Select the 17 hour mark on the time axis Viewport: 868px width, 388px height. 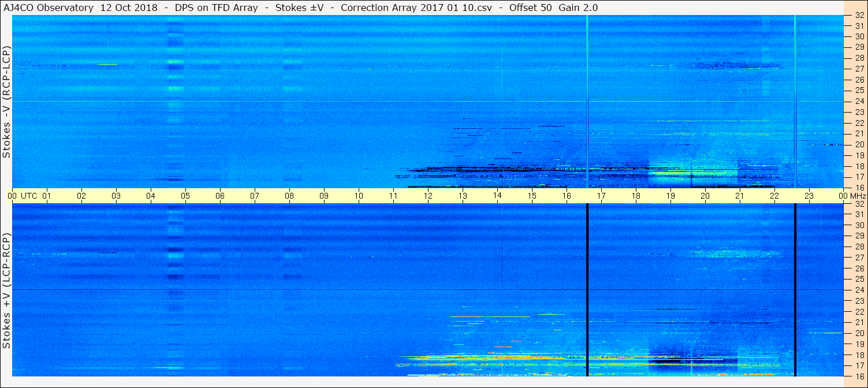[x=601, y=196]
